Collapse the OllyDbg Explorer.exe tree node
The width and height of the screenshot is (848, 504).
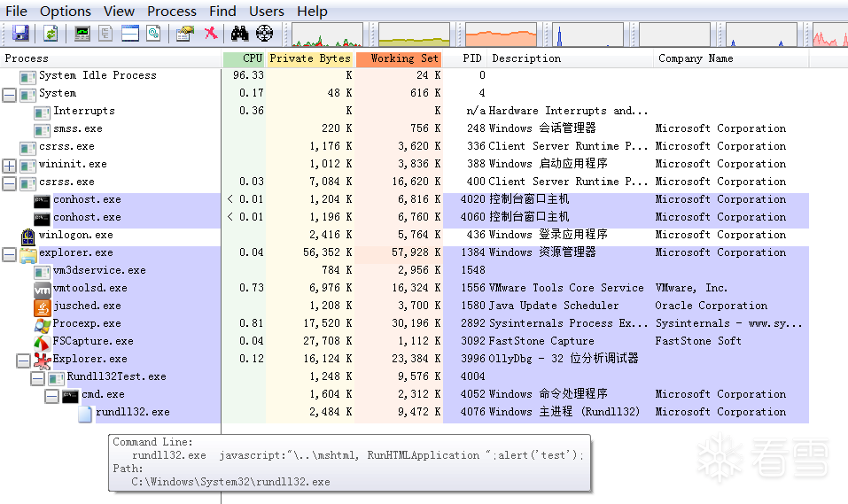(x=23, y=361)
